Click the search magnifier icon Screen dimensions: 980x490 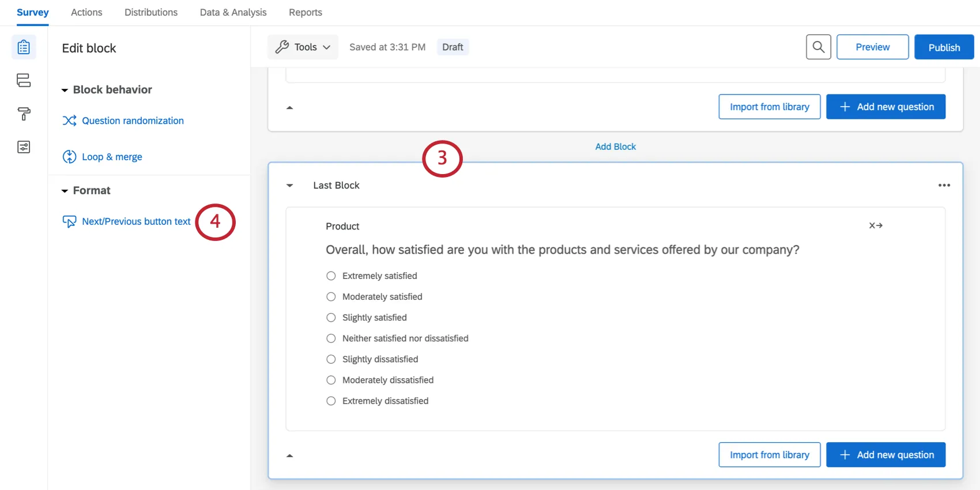818,47
